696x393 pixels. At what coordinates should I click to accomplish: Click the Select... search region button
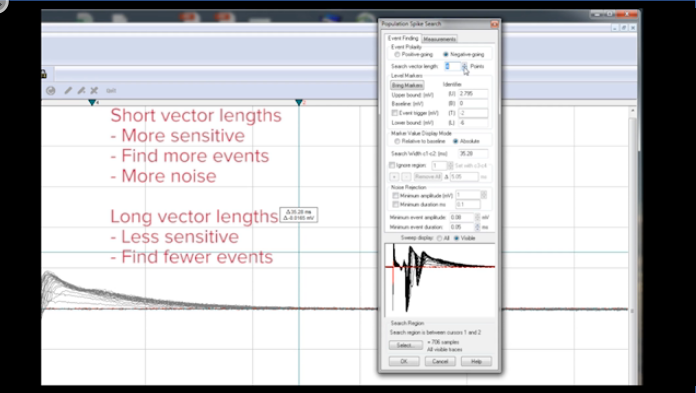point(406,345)
